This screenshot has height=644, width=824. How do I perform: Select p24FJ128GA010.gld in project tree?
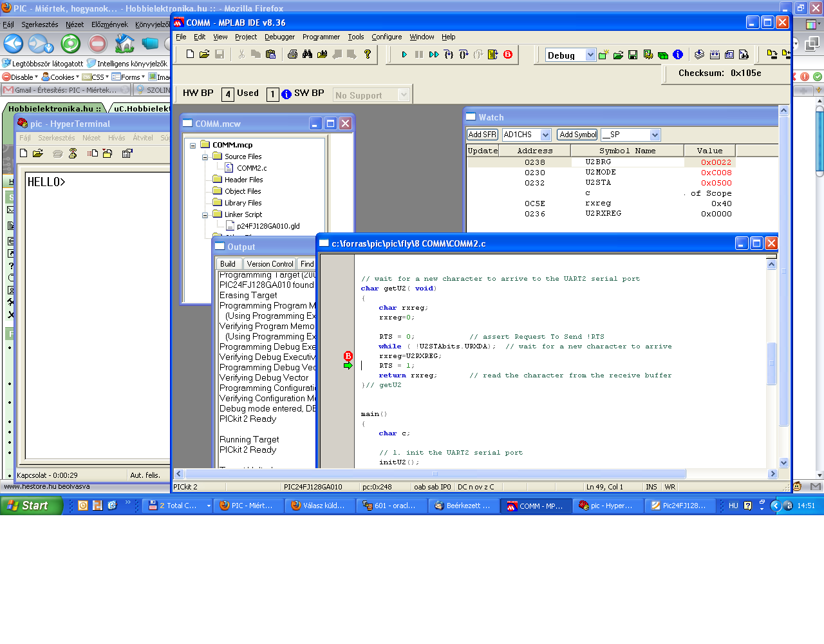268,226
